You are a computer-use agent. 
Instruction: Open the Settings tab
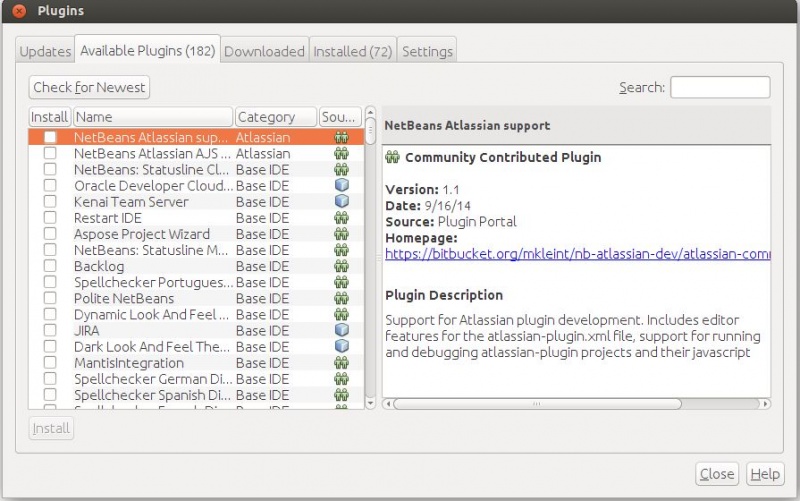tap(427, 51)
